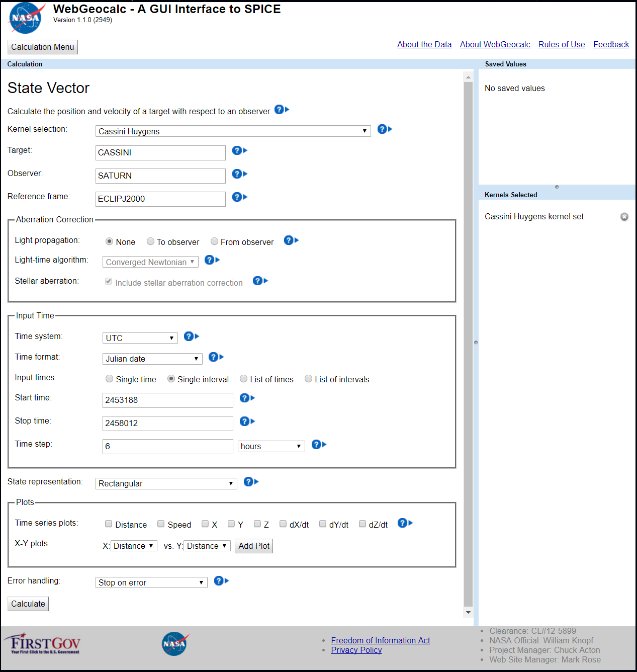Screen dimensions: 637x672
Task: Go to About WebGeocalc link
Action: 495,44
